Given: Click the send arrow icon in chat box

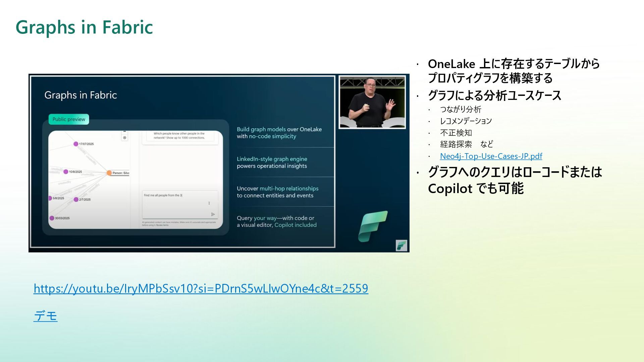Looking at the screenshot, I should [213, 214].
